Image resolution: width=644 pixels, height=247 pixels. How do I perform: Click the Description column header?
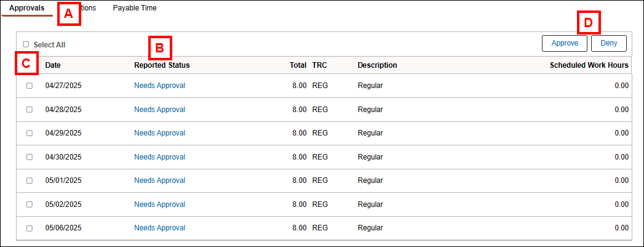[377, 65]
